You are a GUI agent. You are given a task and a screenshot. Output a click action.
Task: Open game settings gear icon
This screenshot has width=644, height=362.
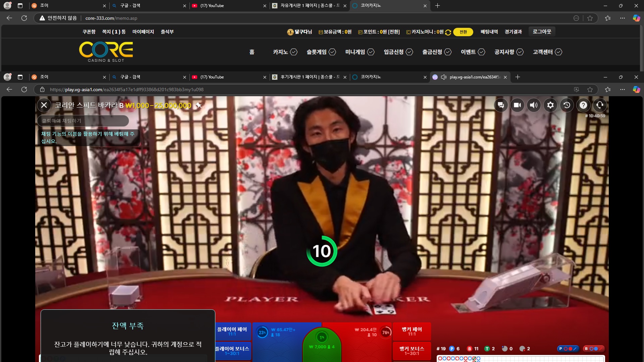pos(550,105)
